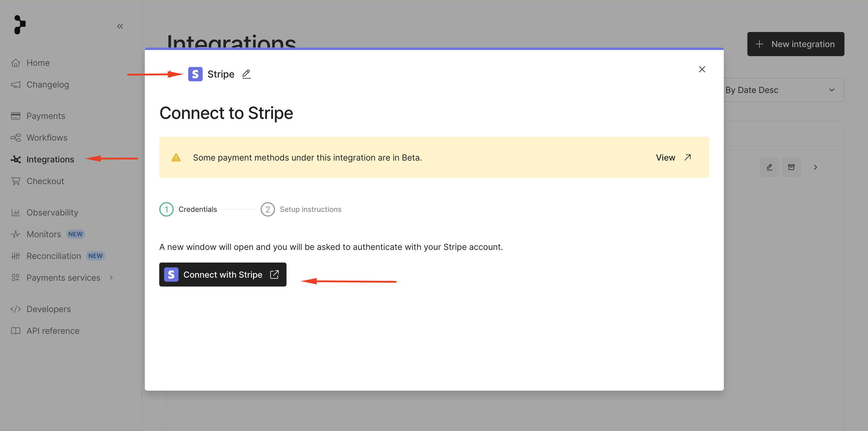The width and height of the screenshot is (868, 431).
Task: Close the Connect to Stripe dialog
Action: [x=702, y=69]
